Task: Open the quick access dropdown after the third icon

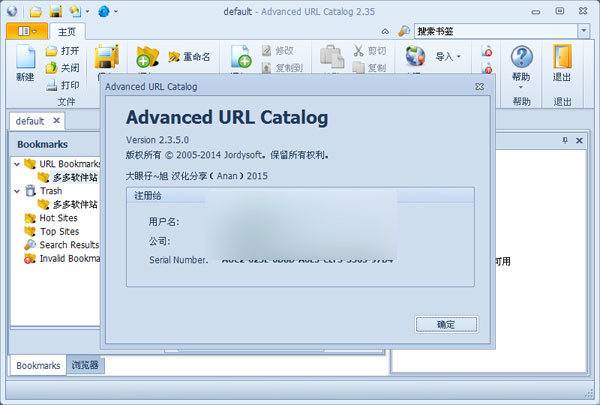Action: pos(87,12)
